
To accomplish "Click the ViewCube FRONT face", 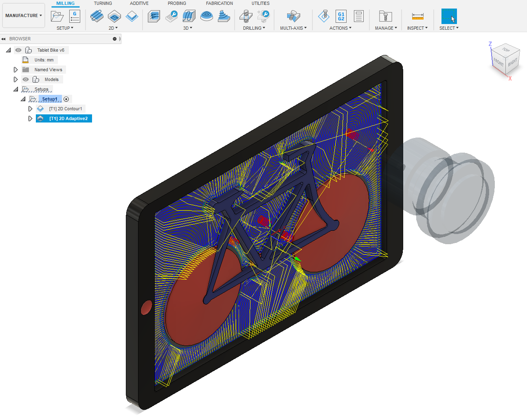I will pyautogui.click(x=498, y=62).
